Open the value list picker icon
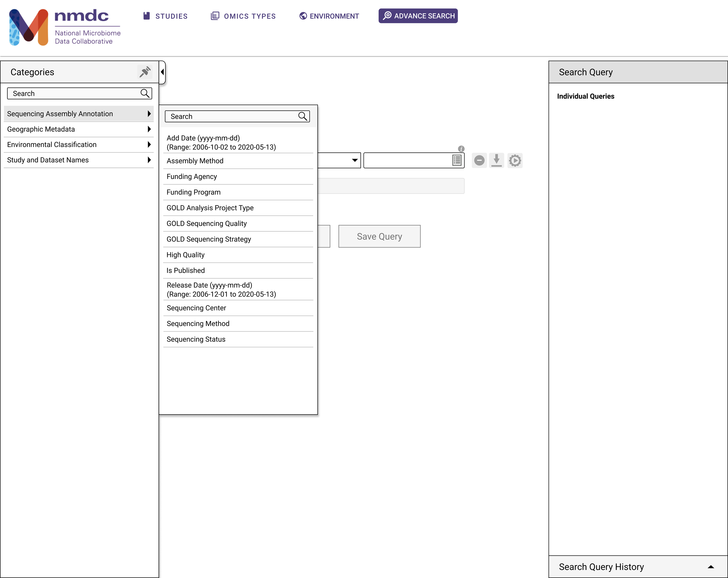The image size is (728, 578). 457,160
